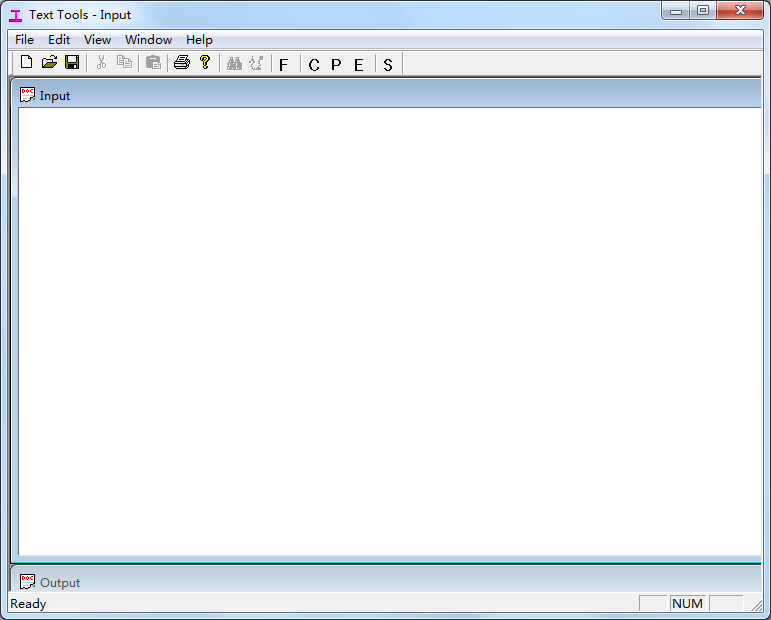Viewport: 771px width, 620px height.
Task: Save using the floppy disk icon
Action: [x=72, y=62]
